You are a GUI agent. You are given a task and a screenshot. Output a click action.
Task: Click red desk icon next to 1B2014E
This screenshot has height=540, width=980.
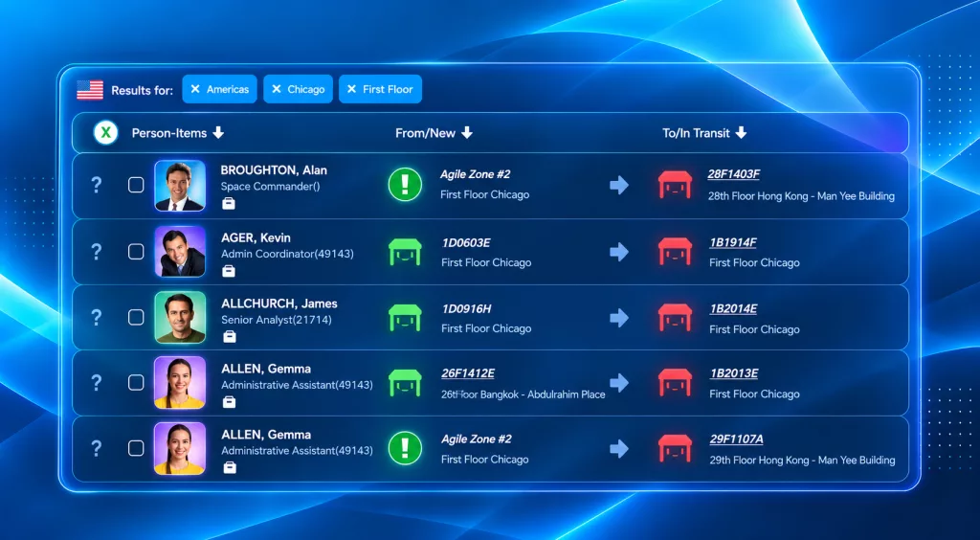[675, 318]
